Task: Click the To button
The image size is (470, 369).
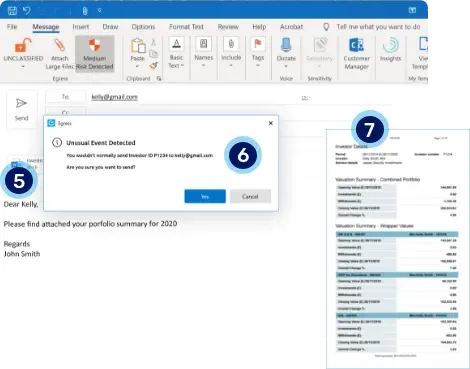Action: pyautogui.click(x=65, y=97)
